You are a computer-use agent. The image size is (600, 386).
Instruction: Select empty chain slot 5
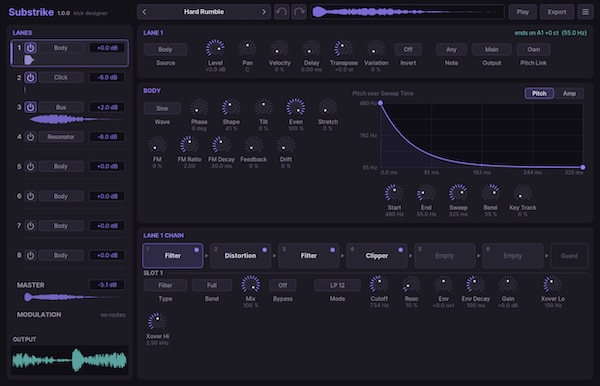tap(445, 256)
